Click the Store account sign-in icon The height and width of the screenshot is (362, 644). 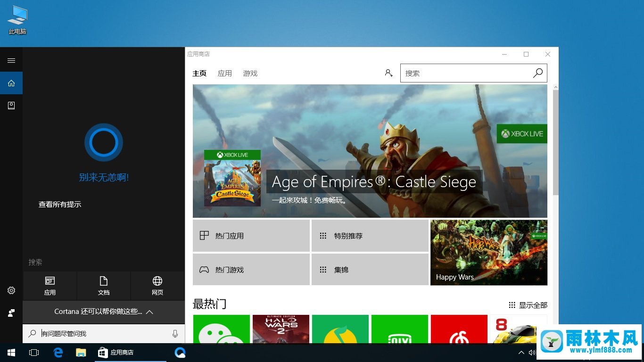click(x=388, y=73)
